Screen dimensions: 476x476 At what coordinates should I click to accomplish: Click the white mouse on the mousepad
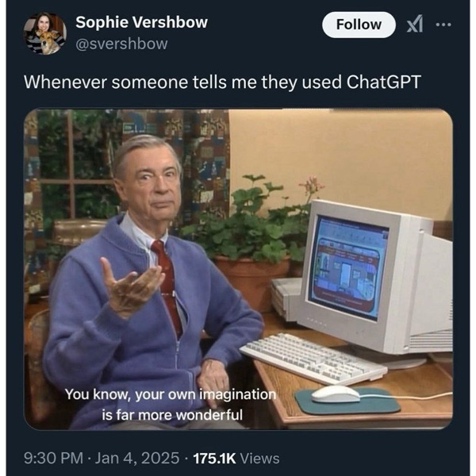[336, 393]
